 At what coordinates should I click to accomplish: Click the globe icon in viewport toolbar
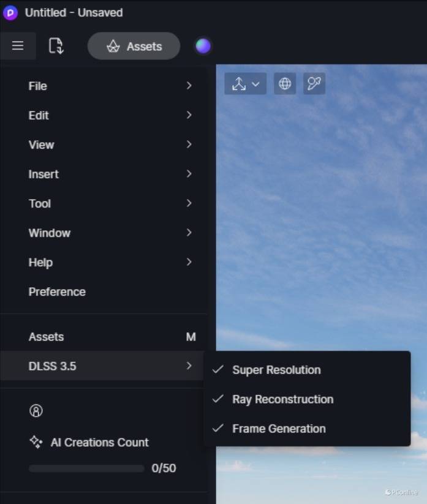pos(285,84)
